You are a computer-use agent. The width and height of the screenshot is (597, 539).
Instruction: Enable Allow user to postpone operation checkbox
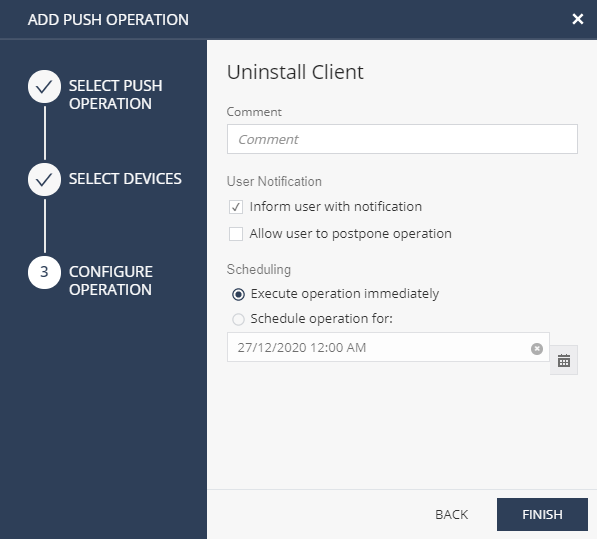(236, 234)
